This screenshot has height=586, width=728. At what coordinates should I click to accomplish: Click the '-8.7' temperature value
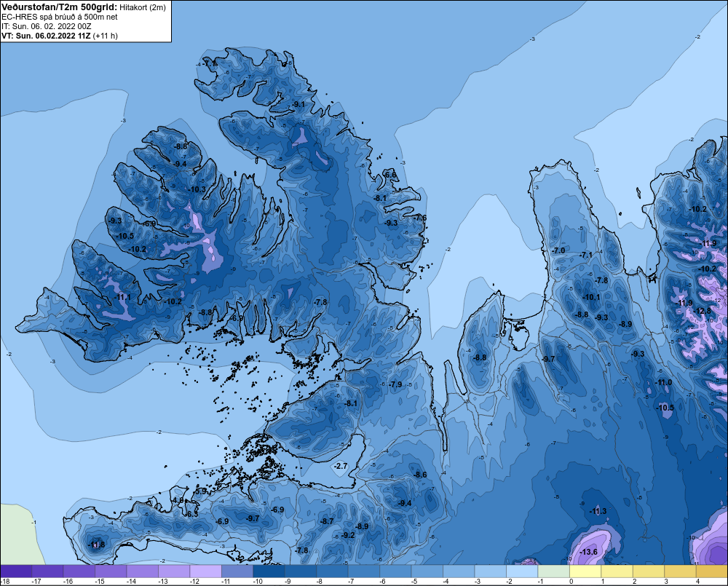(327, 521)
